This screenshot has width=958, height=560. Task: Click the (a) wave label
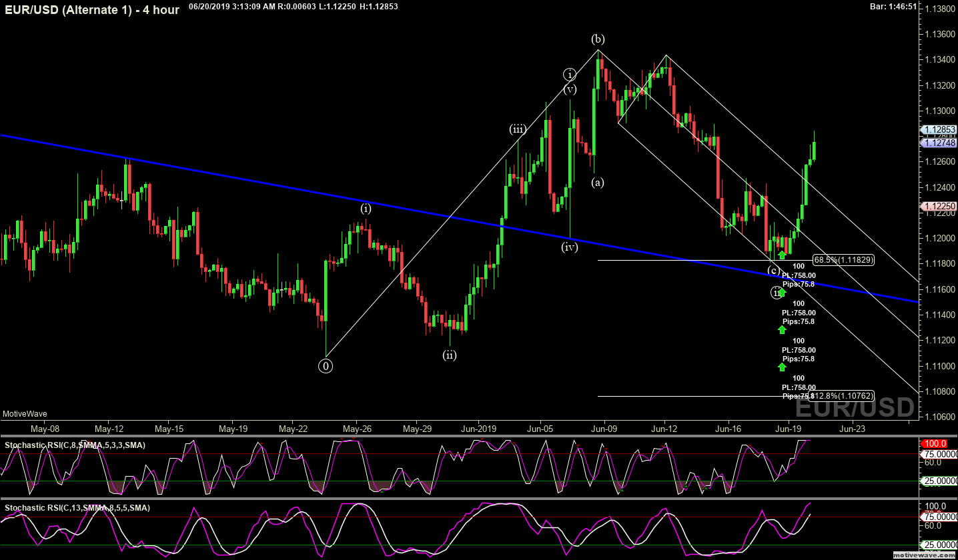598,182
